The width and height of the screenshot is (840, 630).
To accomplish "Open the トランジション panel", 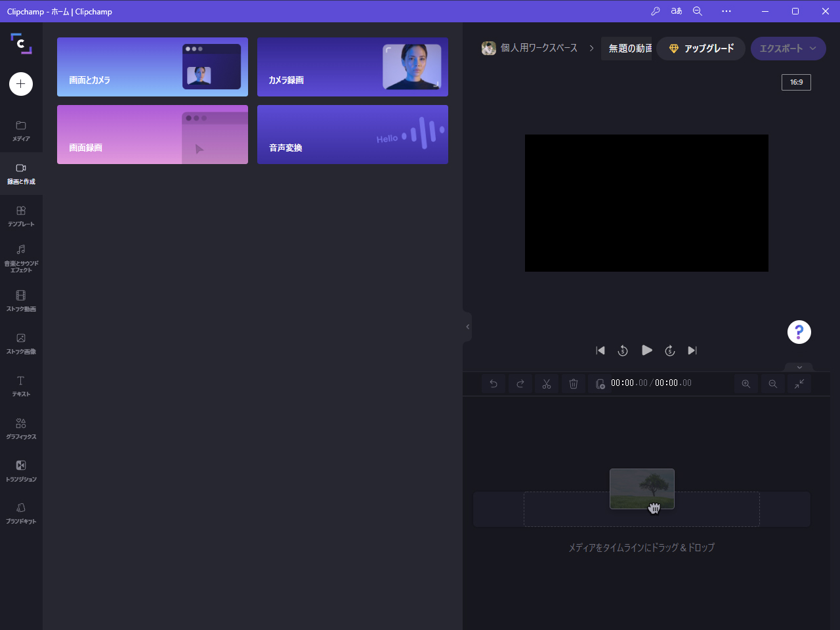I will [x=21, y=471].
